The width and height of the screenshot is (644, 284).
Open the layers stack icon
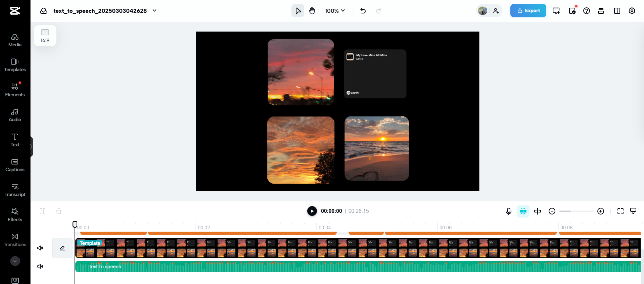point(601,11)
